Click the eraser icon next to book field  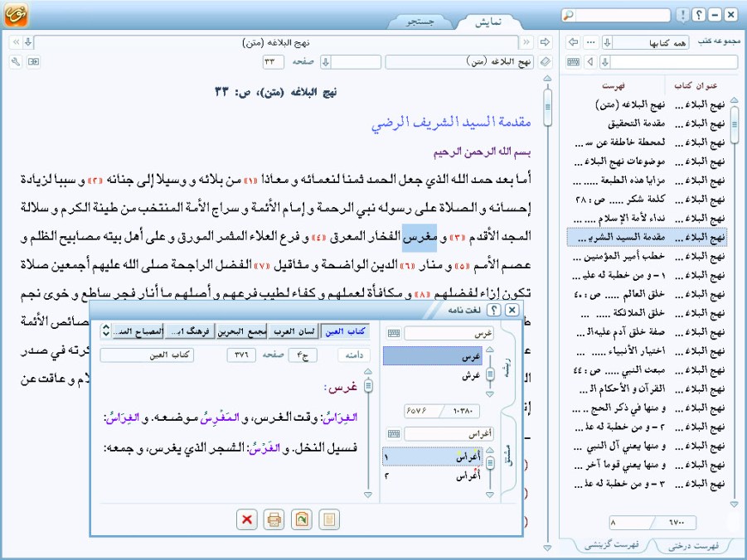545,62
